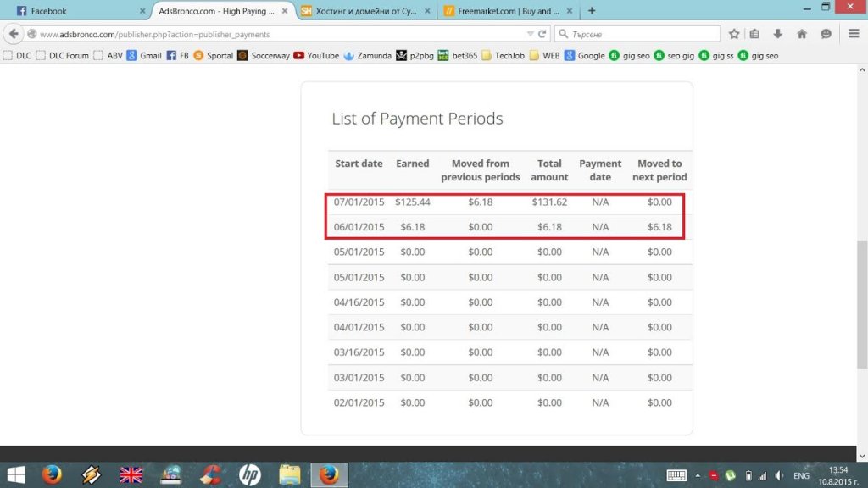The image size is (868, 488).
Task: Select the 02/01/2015 start date cell
Action: click(x=359, y=402)
